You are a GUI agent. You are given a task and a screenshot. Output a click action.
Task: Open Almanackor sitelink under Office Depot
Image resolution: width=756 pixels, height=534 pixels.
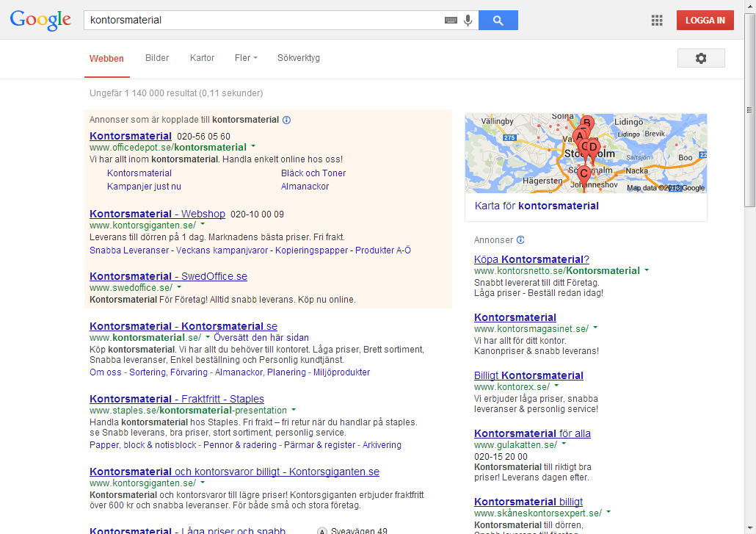pos(305,187)
